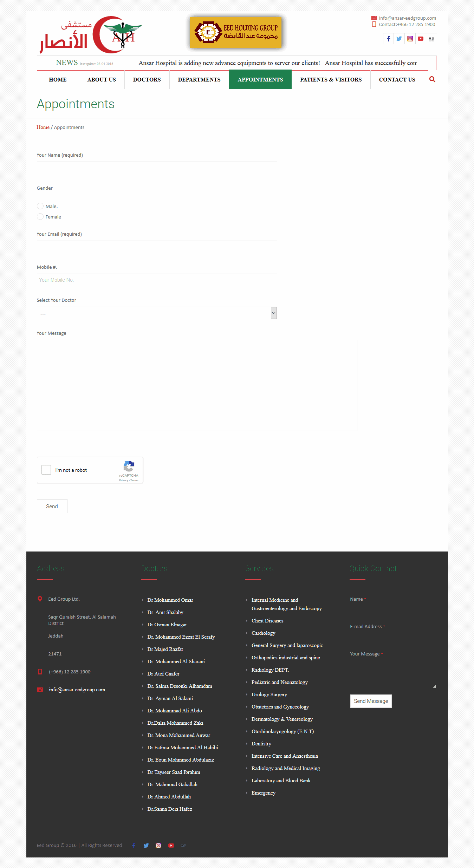474x868 pixels.
Task: Open Obstetrics and Gynecology link
Action: pyautogui.click(x=280, y=707)
